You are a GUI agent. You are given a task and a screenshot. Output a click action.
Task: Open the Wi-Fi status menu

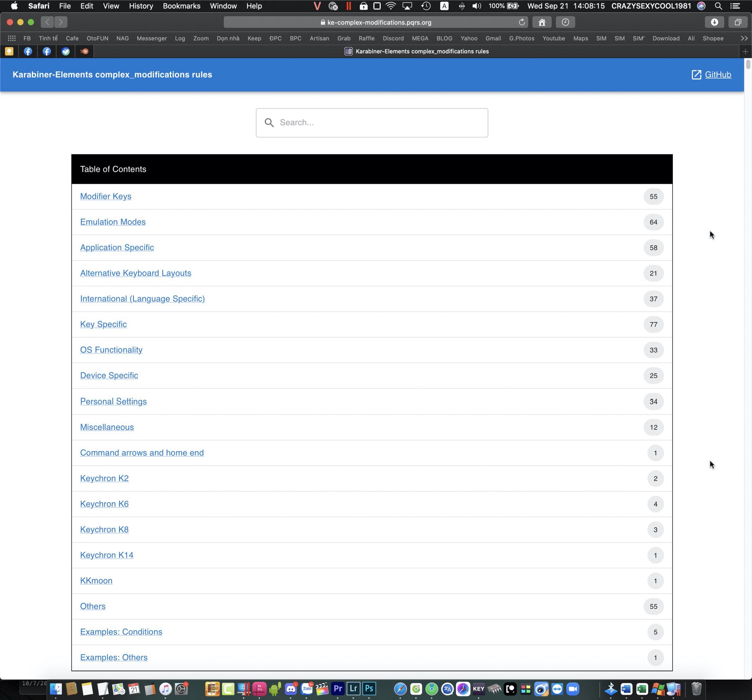coord(390,6)
